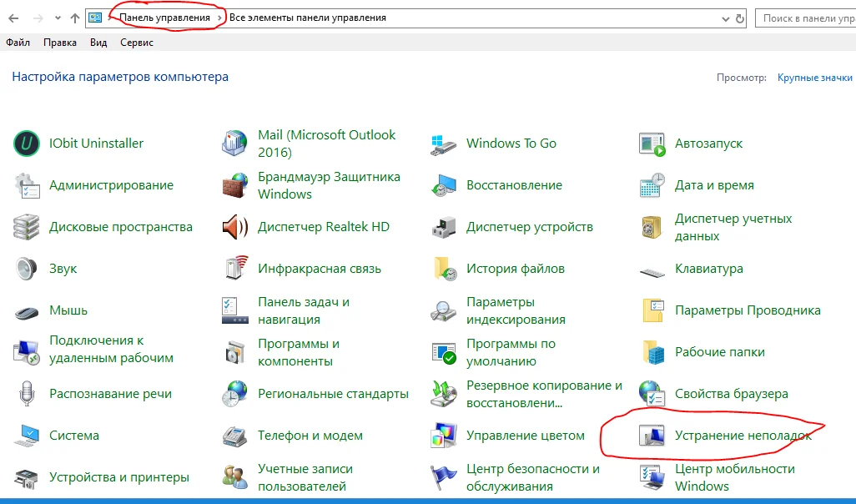Image resolution: width=856 pixels, height=504 pixels.
Task: Click the Распознавание речи microphone icon
Action: pos(26,394)
